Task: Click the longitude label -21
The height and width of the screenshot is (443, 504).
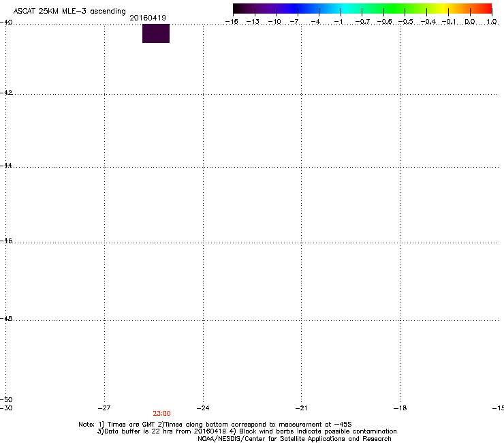Action: 301,408
